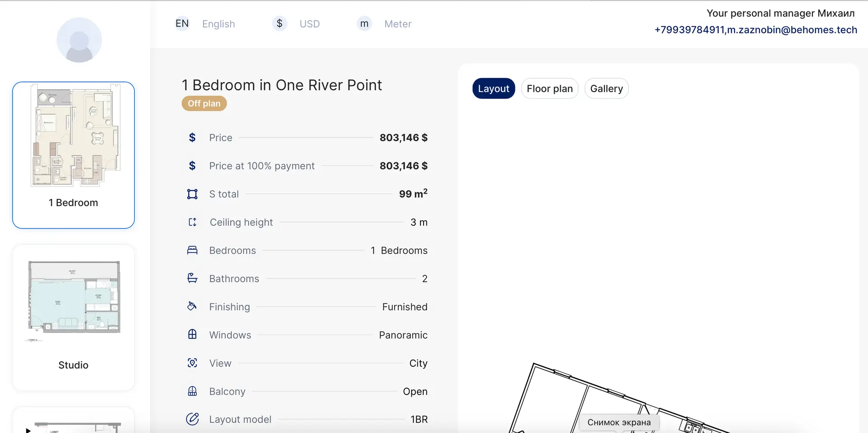Click the bed icon beside Bedrooms
This screenshot has height=433, width=868.
coord(192,250)
